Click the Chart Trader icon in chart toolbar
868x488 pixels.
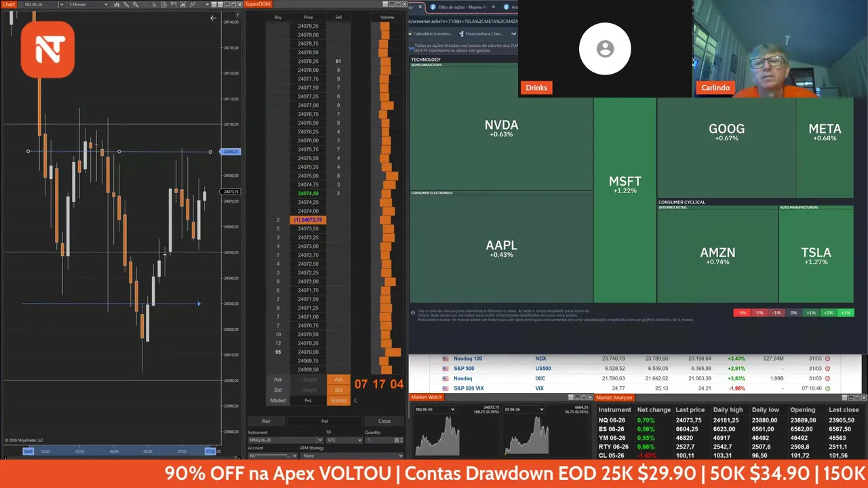pyautogui.click(x=173, y=4)
